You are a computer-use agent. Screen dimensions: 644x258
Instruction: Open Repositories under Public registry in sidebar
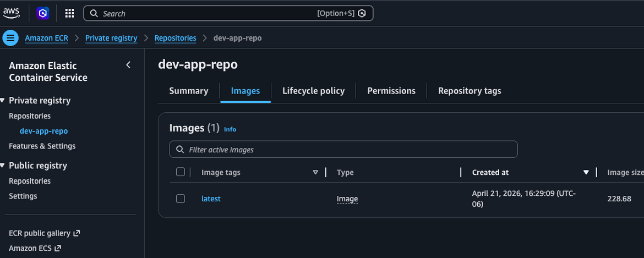point(30,181)
